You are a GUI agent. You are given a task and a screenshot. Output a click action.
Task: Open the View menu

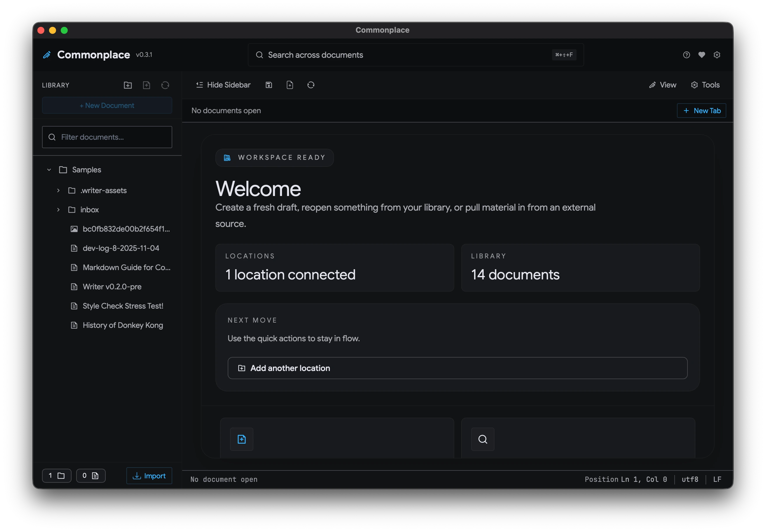click(x=663, y=85)
